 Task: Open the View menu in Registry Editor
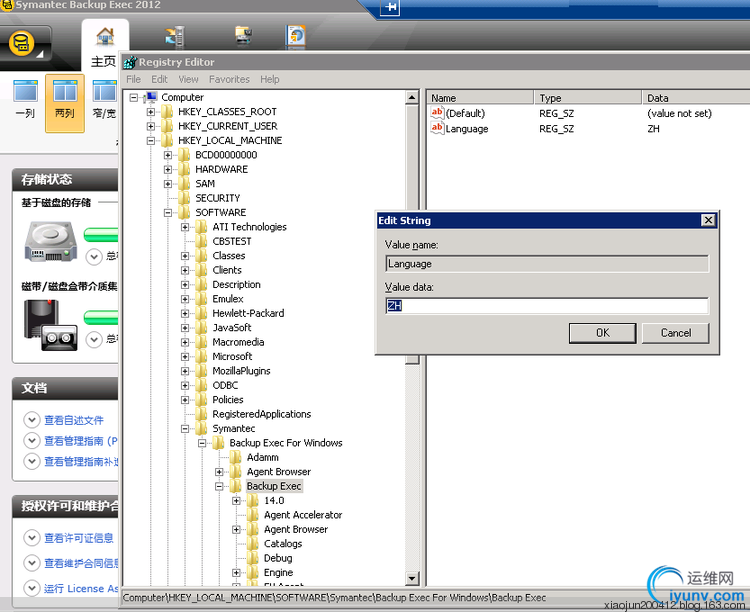click(188, 79)
